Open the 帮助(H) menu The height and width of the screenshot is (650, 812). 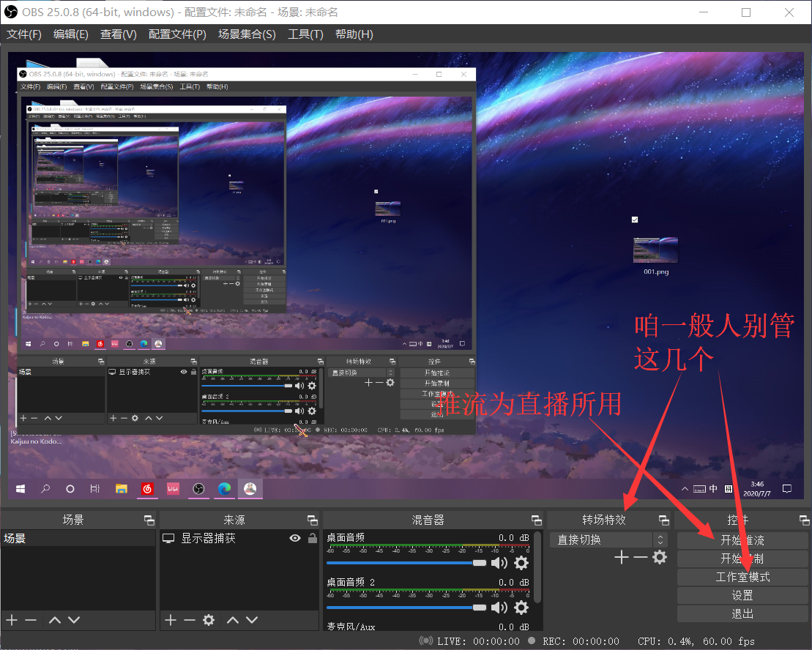pyautogui.click(x=354, y=34)
